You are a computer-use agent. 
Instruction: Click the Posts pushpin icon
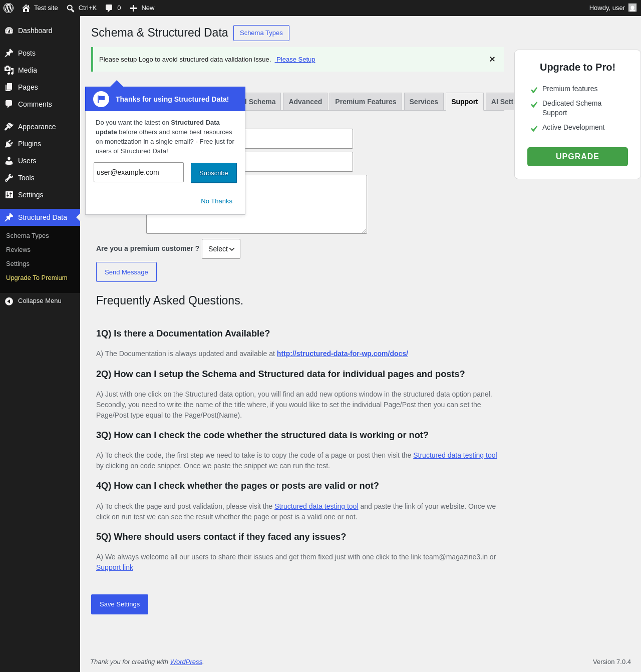[x=9, y=53]
